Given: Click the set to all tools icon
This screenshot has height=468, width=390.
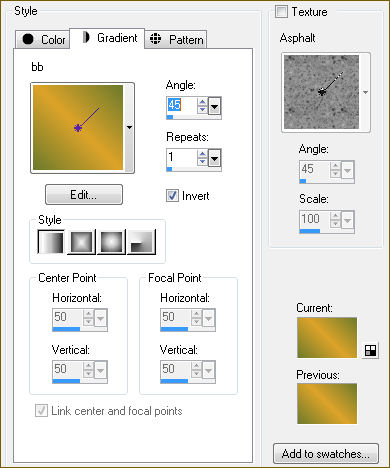Looking at the screenshot, I should [370, 350].
